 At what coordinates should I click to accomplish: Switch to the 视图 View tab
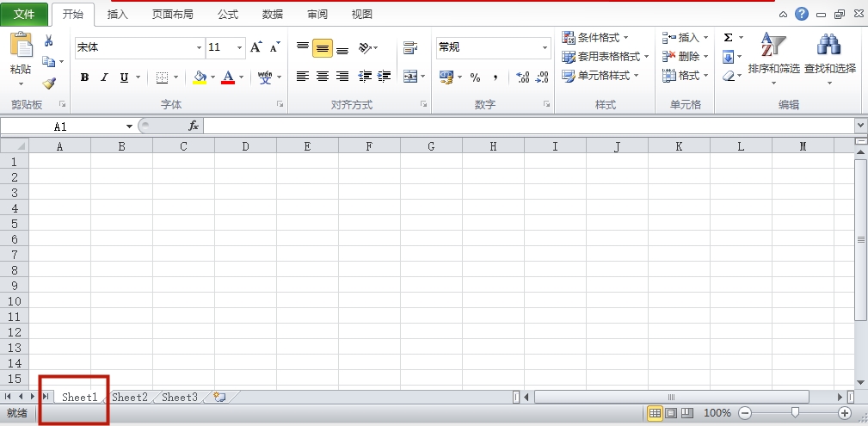click(362, 15)
